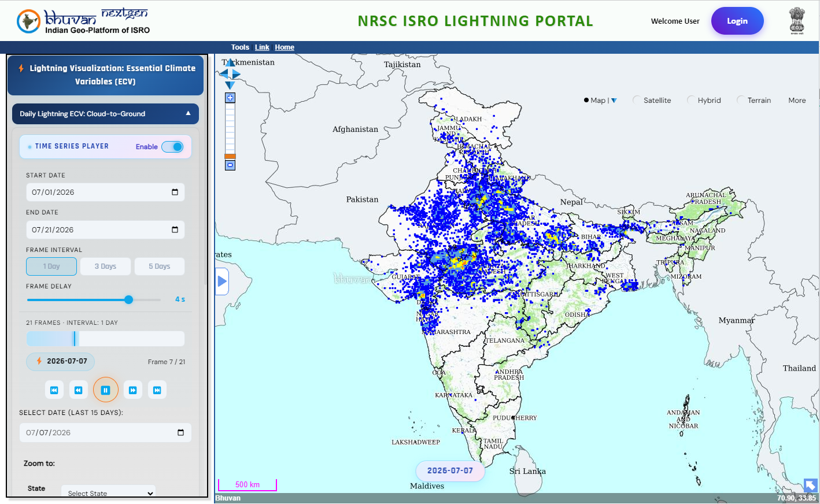
Task: Pan the map north with up arrow
Action: pos(230,63)
